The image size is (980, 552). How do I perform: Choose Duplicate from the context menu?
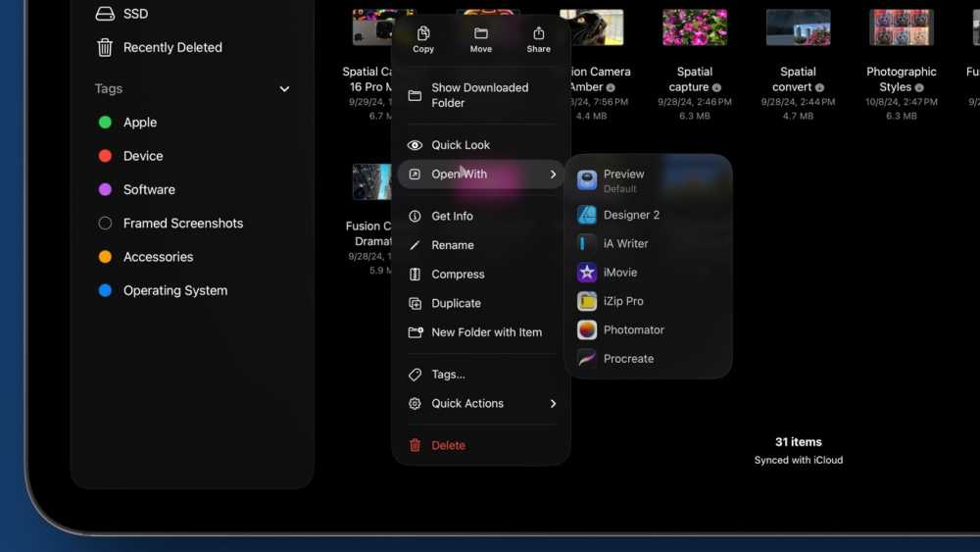click(x=480, y=303)
